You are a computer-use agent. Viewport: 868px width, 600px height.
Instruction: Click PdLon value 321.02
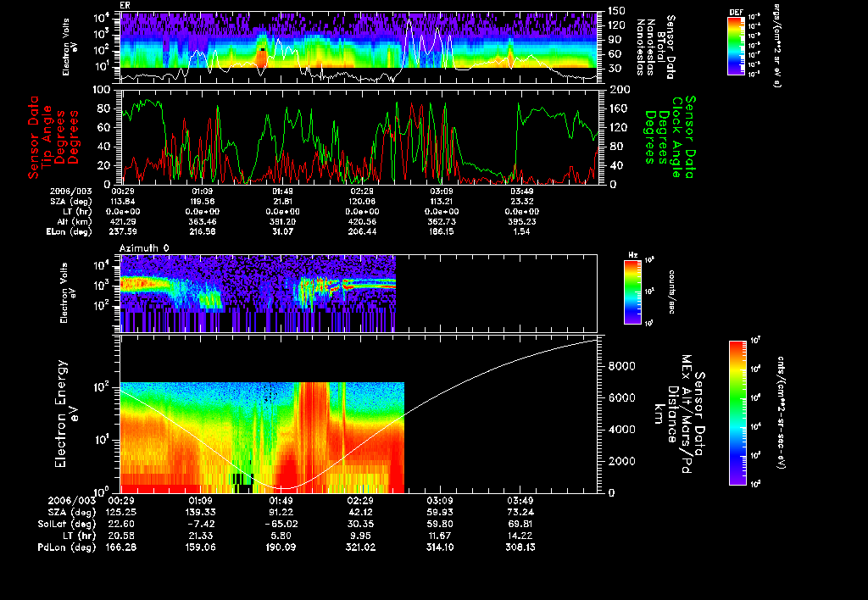pyautogui.click(x=360, y=547)
